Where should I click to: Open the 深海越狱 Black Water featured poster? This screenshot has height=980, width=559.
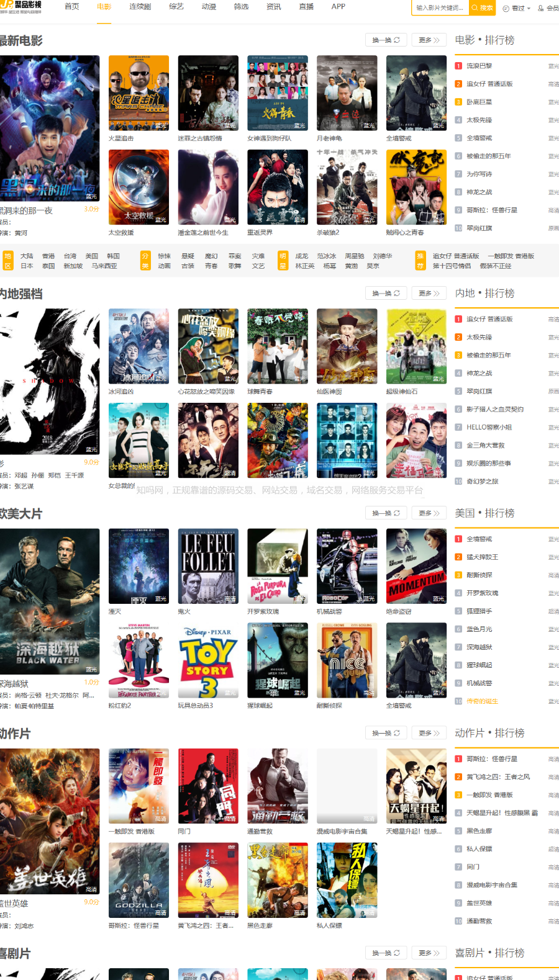tap(50, 601)
